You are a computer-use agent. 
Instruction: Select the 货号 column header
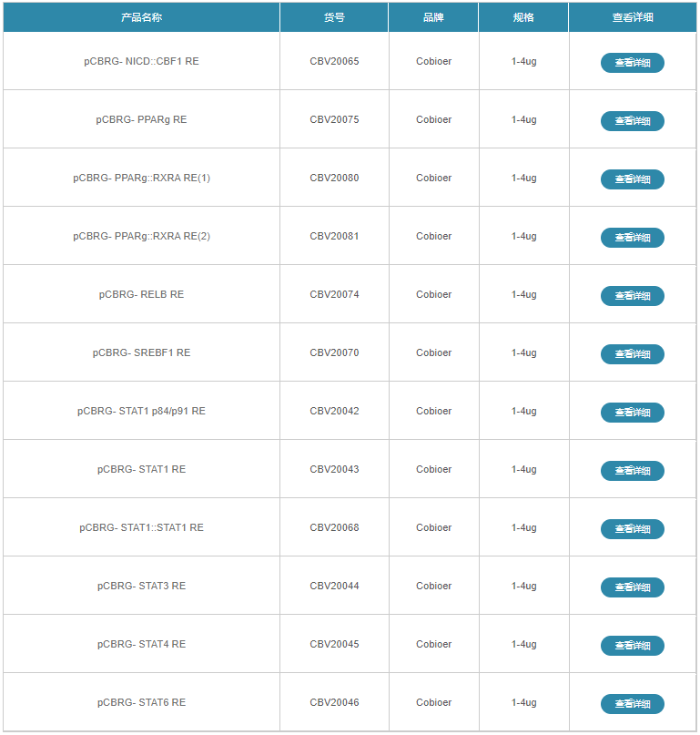coord(334,17)
